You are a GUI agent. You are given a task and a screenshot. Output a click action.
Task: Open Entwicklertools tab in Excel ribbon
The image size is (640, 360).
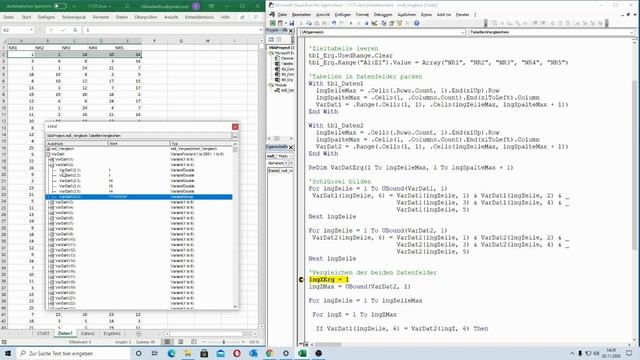(x=199, y=17)
